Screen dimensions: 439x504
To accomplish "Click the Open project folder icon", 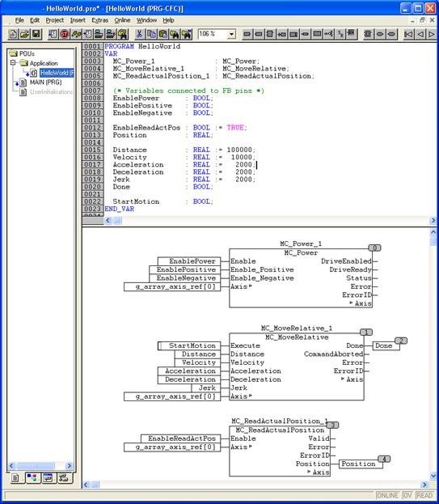I will coord(24,34).
